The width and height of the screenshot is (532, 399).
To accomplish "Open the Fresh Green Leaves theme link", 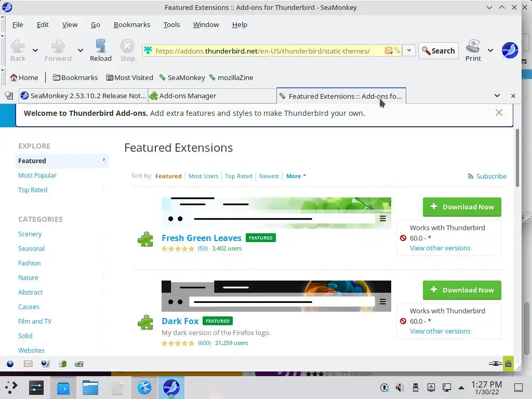I will point(201,238).
